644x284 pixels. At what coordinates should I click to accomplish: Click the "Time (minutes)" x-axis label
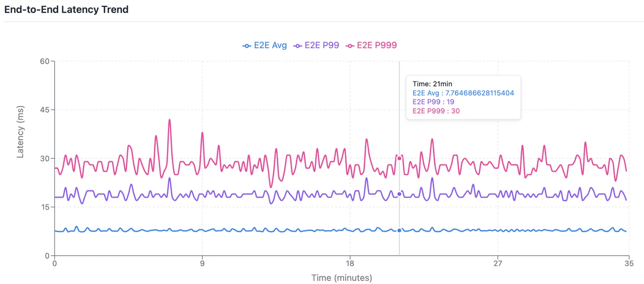tap(342, 278)
